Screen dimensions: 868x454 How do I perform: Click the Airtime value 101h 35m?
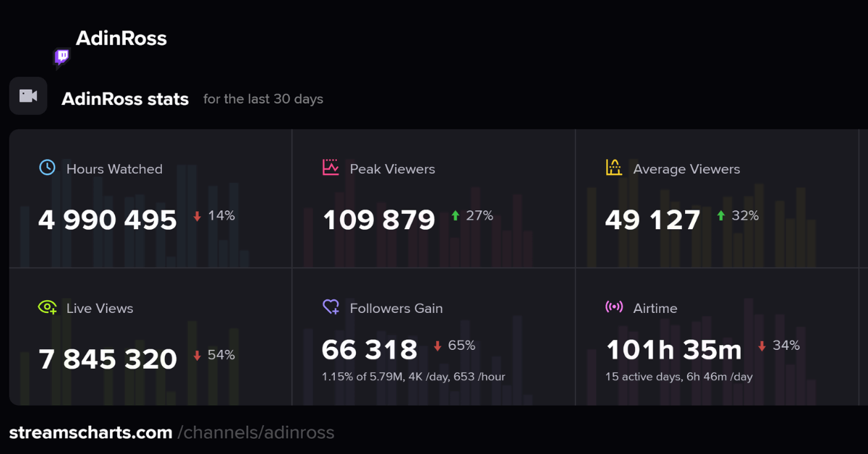click(x=673, y=350)
